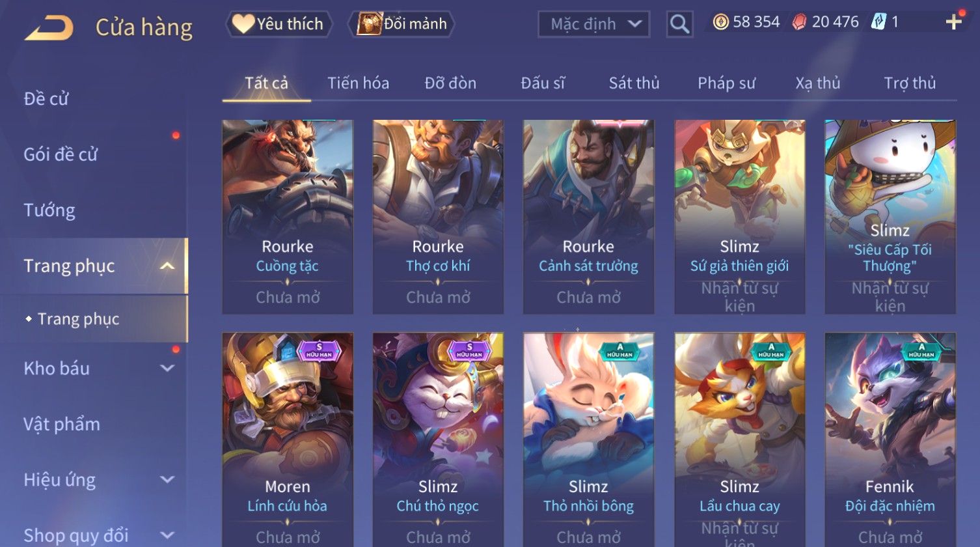Screen dimensions: 980x547
Task: Open Gói đề cử sidebar item
Action: pyautogui.click(x=61, y=154)
